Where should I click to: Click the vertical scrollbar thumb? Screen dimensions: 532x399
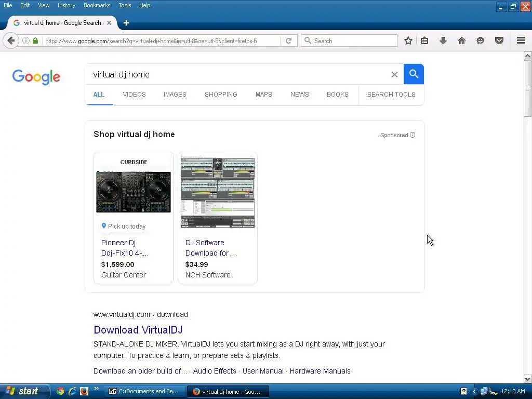tap(528, 88)
